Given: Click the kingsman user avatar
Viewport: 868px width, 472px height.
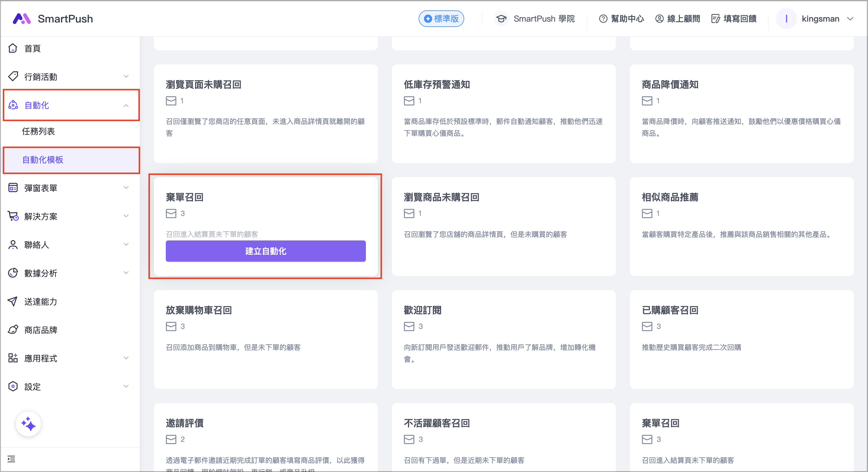Looking at the screenshot, I should pos(787,19).
